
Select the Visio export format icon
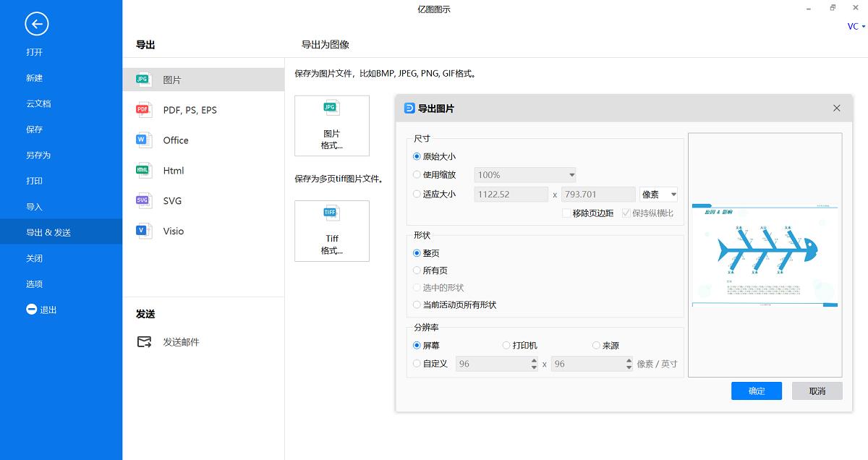click(142, 231)
